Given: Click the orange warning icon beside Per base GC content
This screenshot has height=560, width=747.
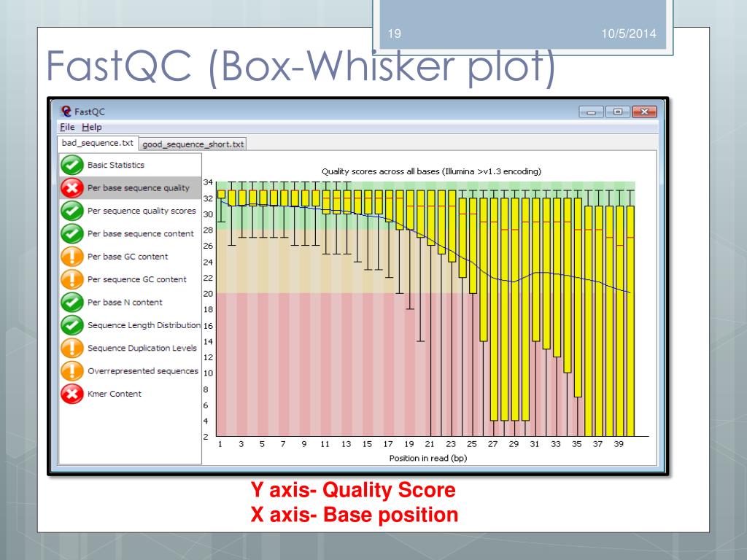Looking at the screenshot, I should [x=72, y=256].
